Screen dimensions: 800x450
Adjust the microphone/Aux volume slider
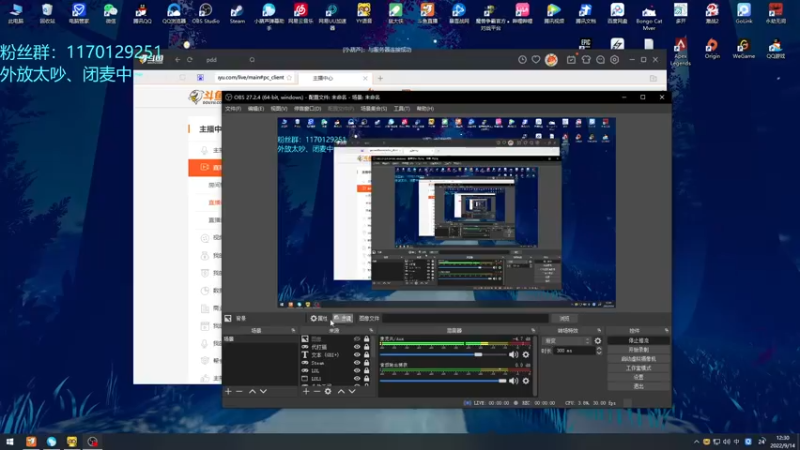(x=443, y=355)
